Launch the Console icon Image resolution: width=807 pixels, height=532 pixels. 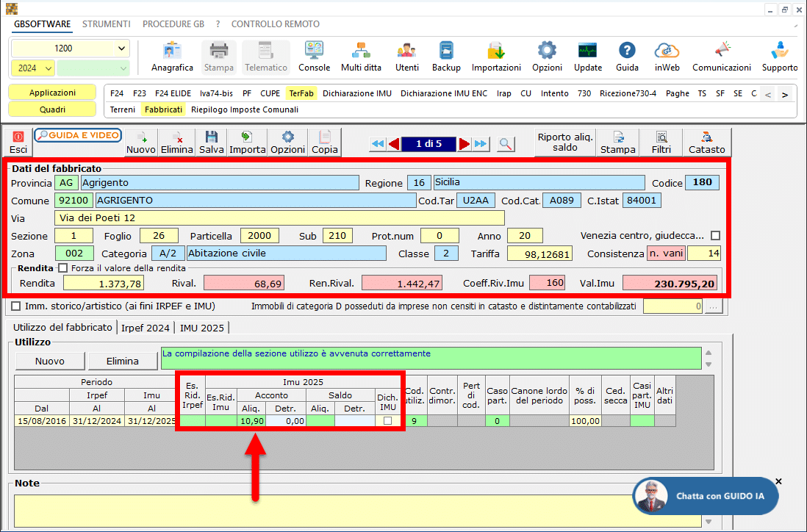pyautogui.click(x=314, y=57)
